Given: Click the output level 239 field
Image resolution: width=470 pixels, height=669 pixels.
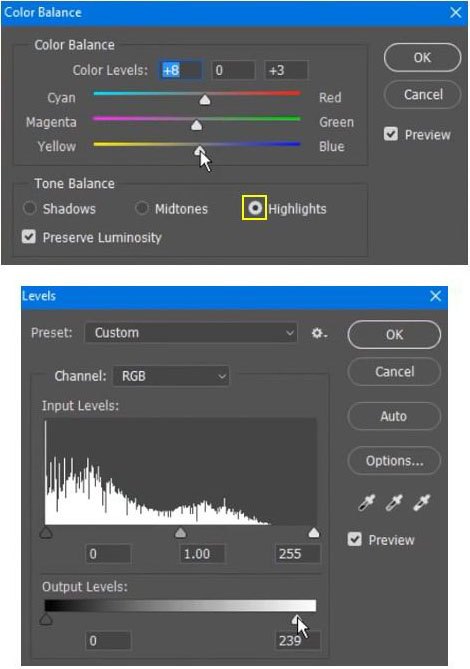Looking at the screenshot, I should [x=298, y=640].
